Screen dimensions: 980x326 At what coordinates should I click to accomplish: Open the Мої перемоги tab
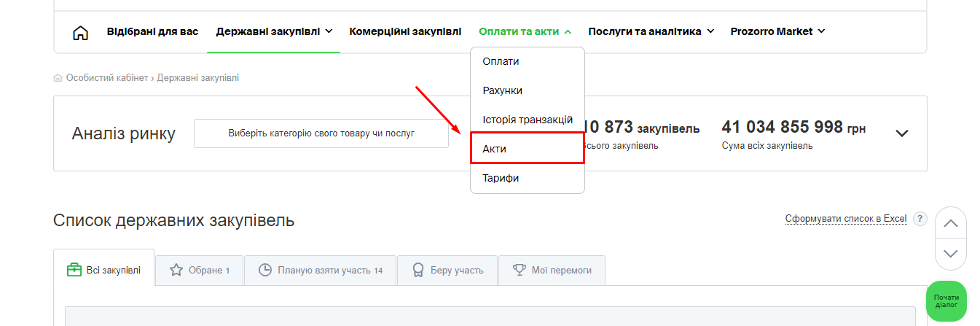pyautogui.click(x=552, y=270)
